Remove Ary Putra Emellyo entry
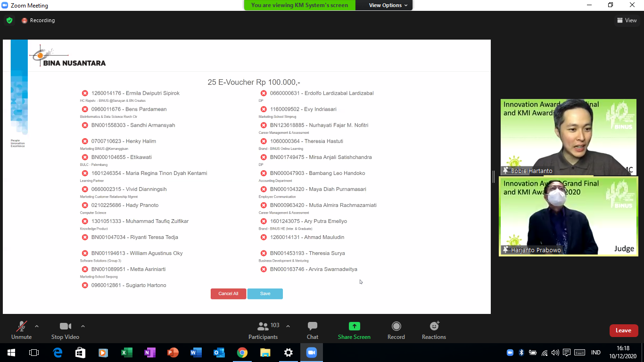Viewport: 644px width, 362px height. pyautogui.click(x=264, y=222)
